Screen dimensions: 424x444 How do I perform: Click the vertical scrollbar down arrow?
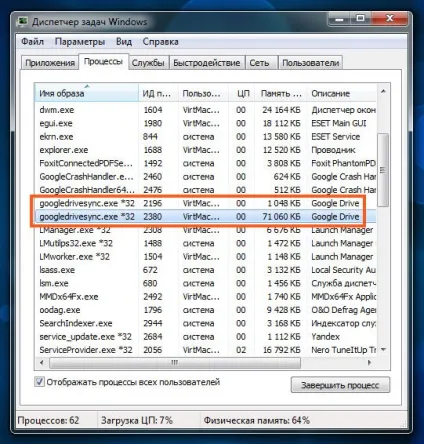point(383,350)
